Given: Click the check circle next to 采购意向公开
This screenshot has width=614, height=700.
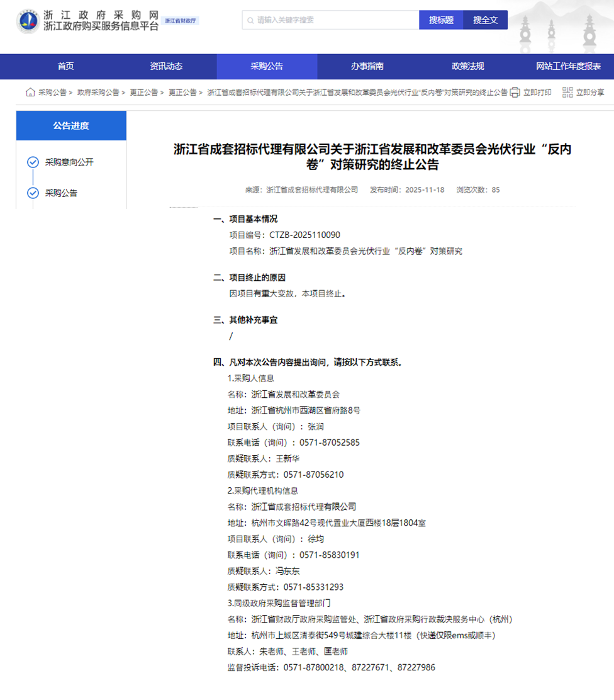Looking at the screenshot, I should (x=33, y=162).
